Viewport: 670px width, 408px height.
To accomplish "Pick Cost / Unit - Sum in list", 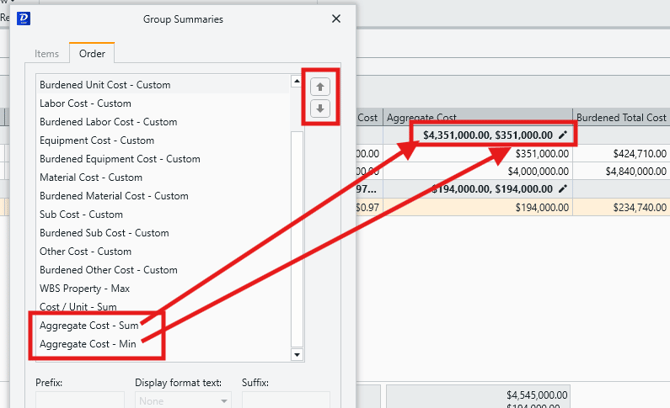I will [78, 307].
